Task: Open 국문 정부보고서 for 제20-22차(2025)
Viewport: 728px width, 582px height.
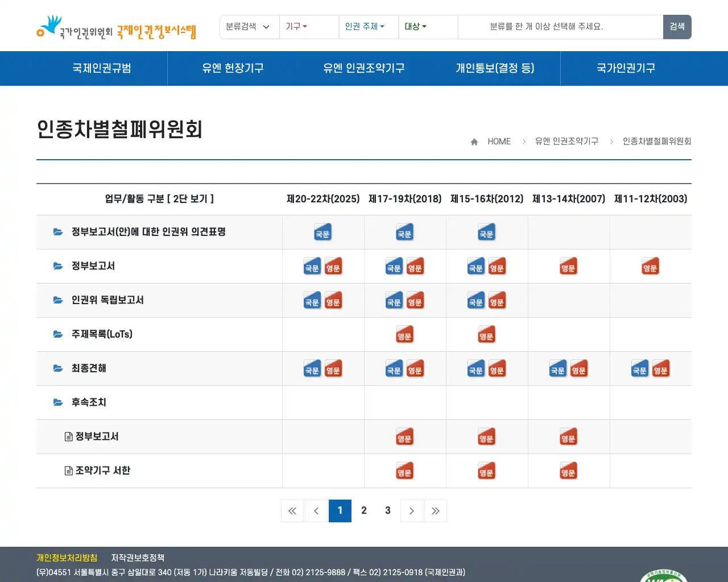Action: [312, 266]
